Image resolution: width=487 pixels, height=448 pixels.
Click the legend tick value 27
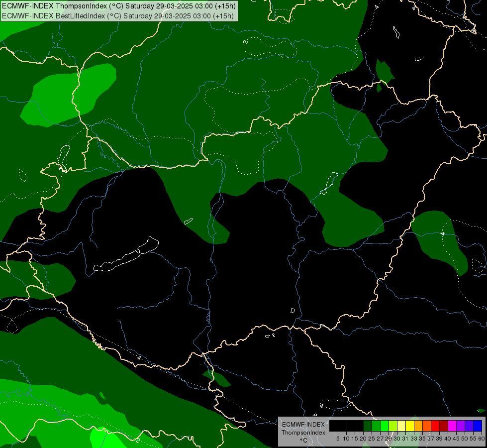tap(380, 439)
